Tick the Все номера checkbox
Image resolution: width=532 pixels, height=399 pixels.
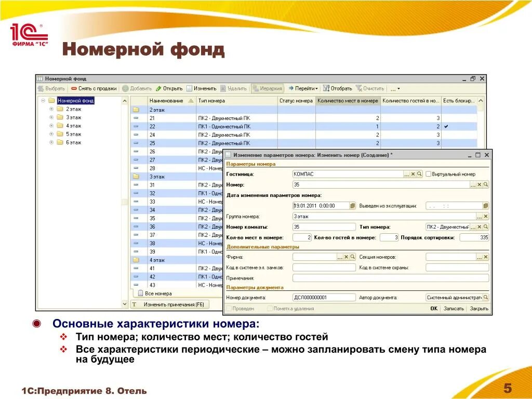click(140, 293)
